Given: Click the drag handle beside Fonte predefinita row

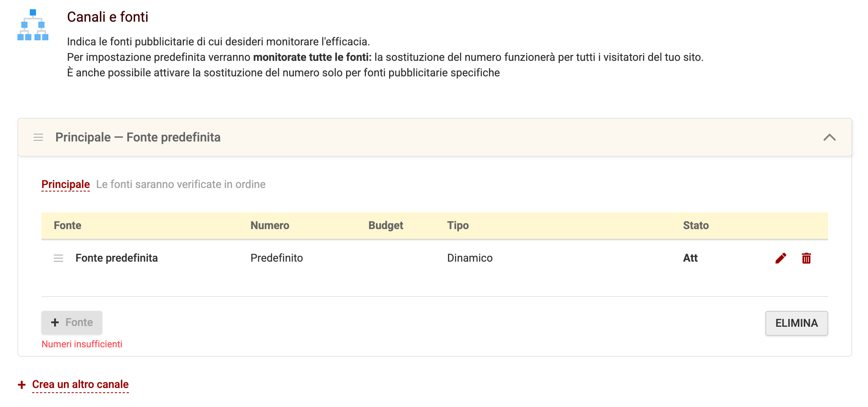Looking at the screenshot, I should click(59, 258).
